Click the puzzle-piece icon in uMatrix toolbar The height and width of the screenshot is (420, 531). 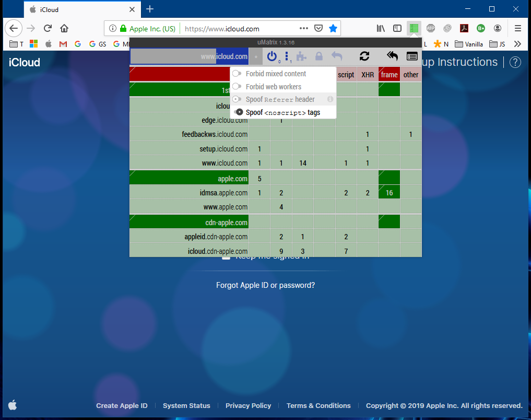(x=301, y=56)
